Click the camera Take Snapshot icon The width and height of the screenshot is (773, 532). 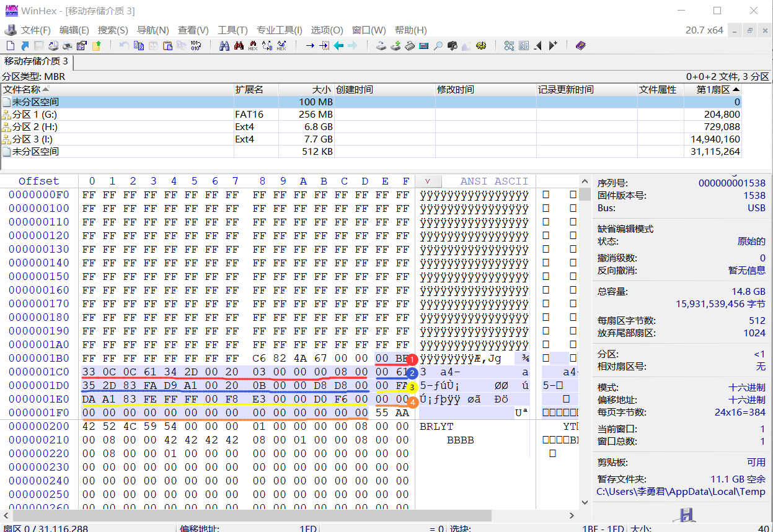pos(453,46)
